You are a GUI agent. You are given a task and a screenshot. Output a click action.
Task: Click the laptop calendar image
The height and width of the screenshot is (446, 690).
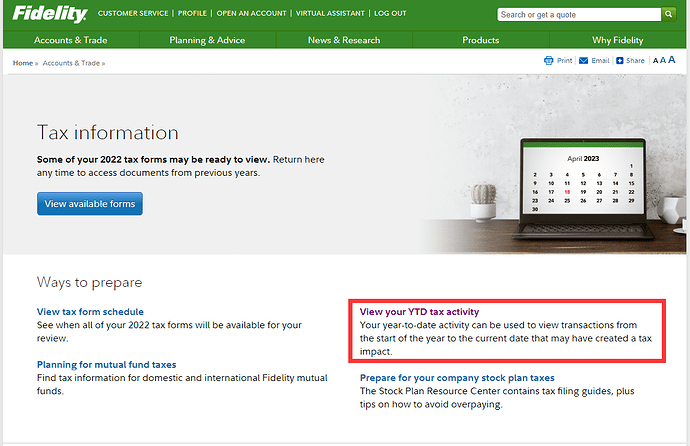point(583,189)
